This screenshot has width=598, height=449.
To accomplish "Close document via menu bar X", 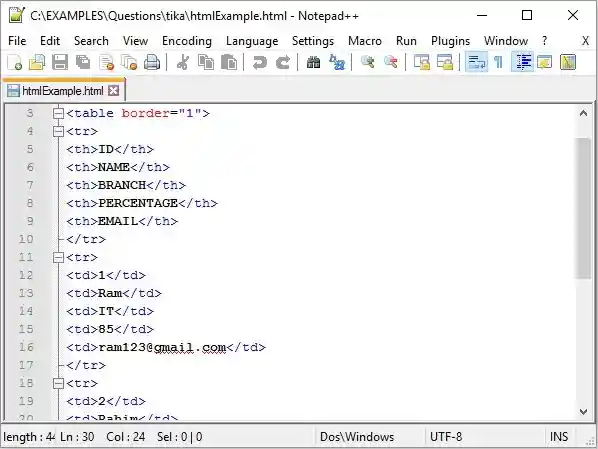I will [585, 41].
